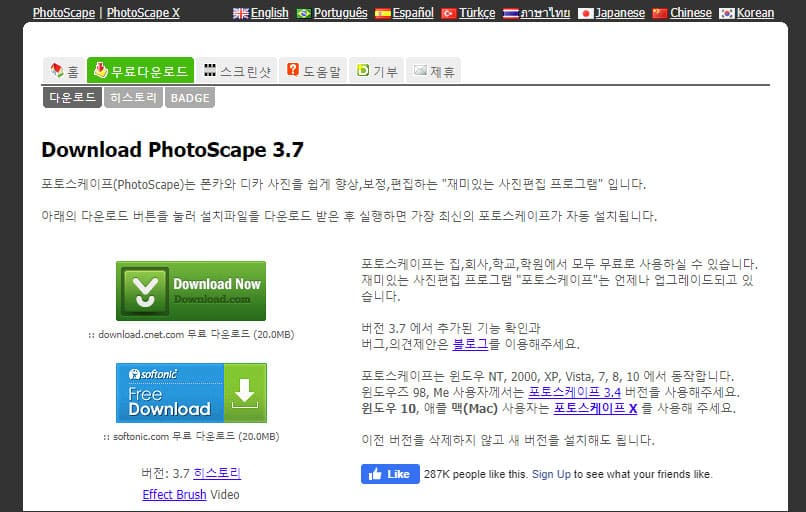Open the Effect Brush link
The image size is (806, 512).
click(174, 495)
